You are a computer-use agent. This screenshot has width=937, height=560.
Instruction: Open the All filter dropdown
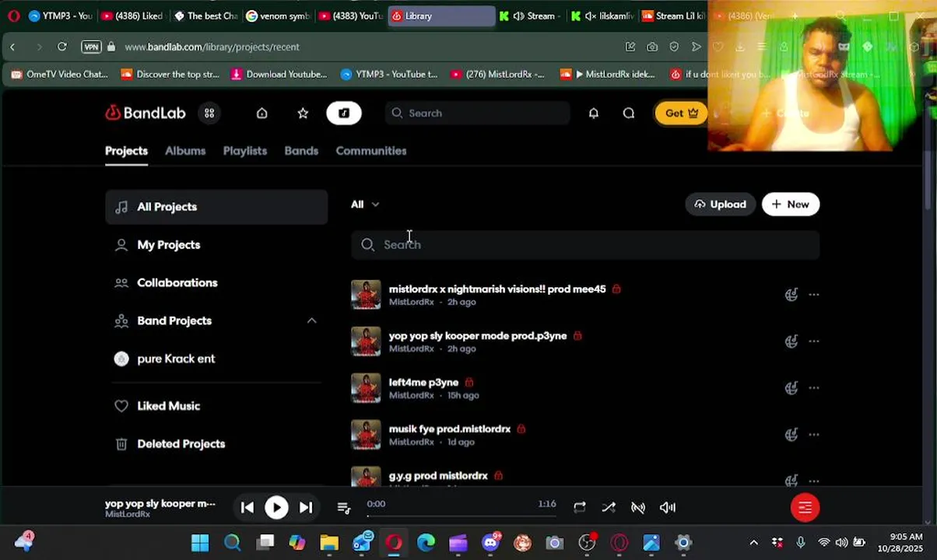pyautogui.click(x=365, y=205)
